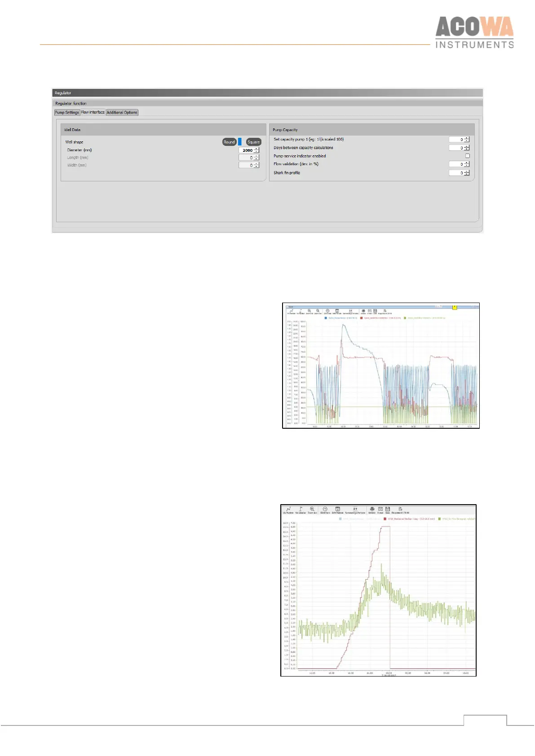Screen dimensions: 535x756
Task: Click the compare periods icon in upper chart toolbar
Action: tap(350, 311)
